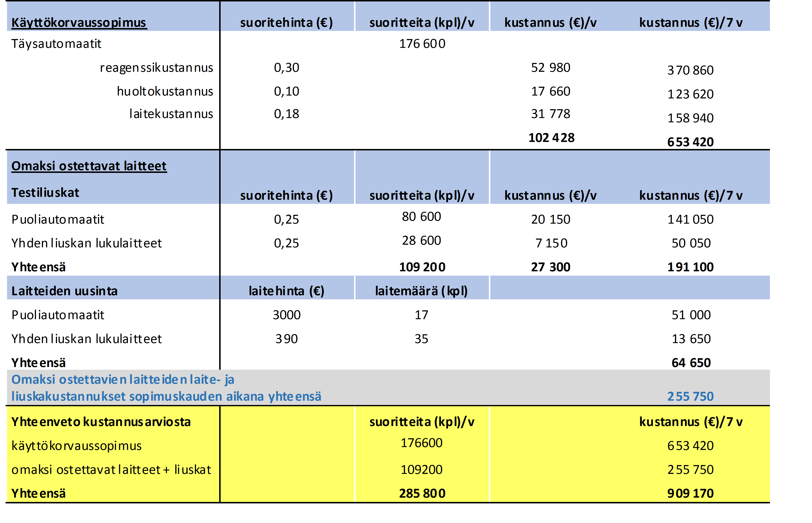Select "Yhden liuskan lukulaitteet" beside "28 600"
This screenshot has width=812, height=523.
pos(86,243)
